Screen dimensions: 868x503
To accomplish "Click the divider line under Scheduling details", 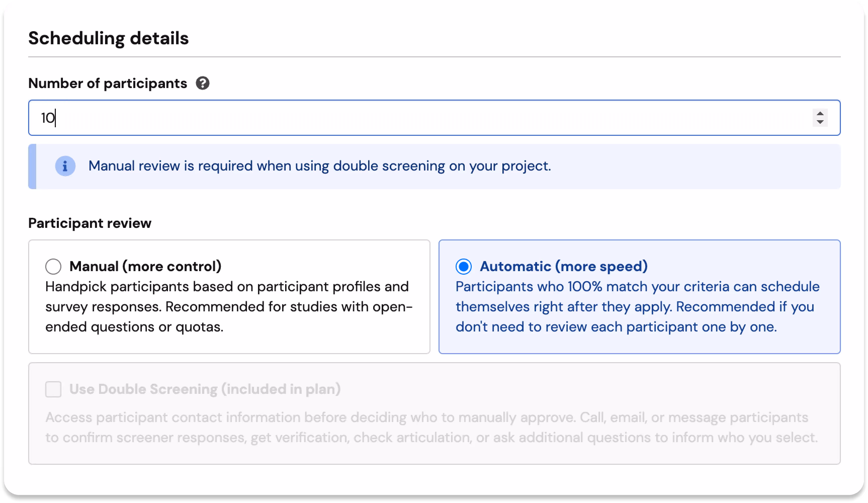I will 434,57.
